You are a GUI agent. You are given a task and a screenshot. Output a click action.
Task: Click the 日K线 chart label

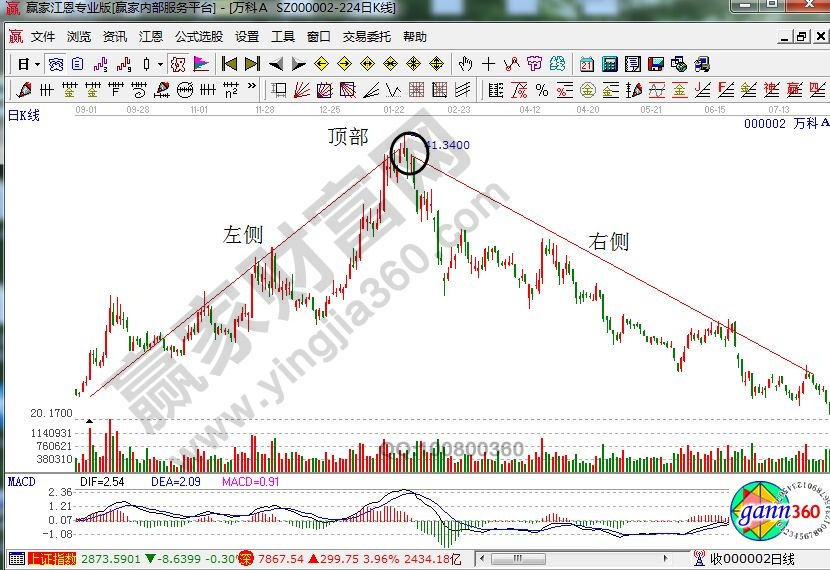click(x=24, y=116)
